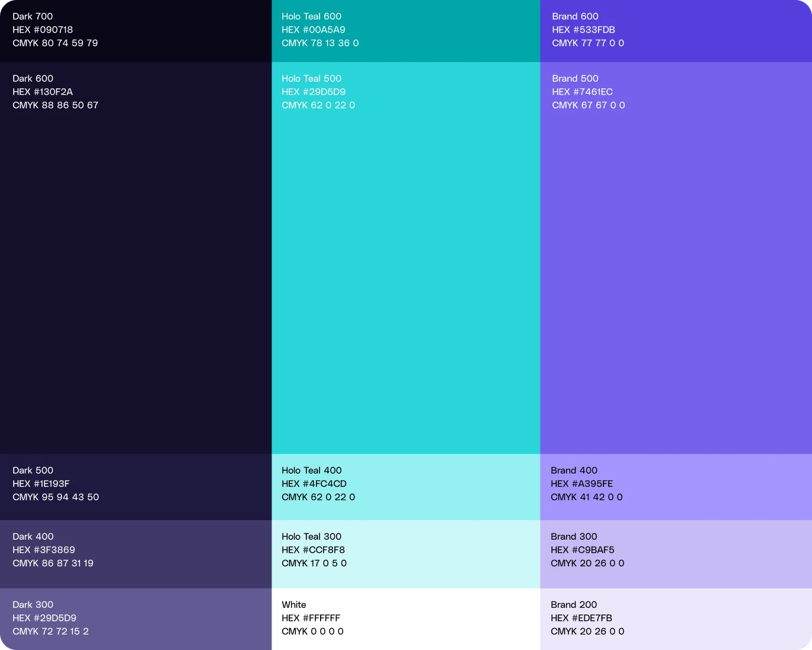Select the Brand 400 color swatch
This screenshot has width=812, height=650.
[x=676, y=486]
